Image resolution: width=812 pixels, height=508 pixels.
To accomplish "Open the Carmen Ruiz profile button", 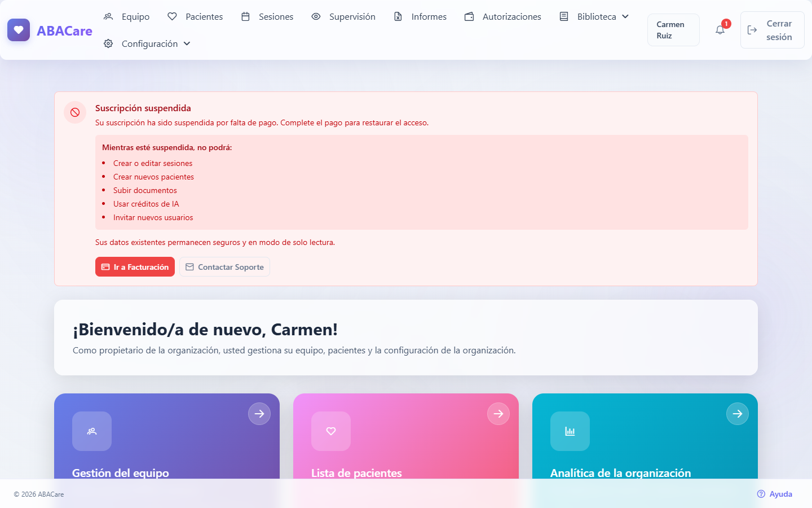I will click(673, 30).
